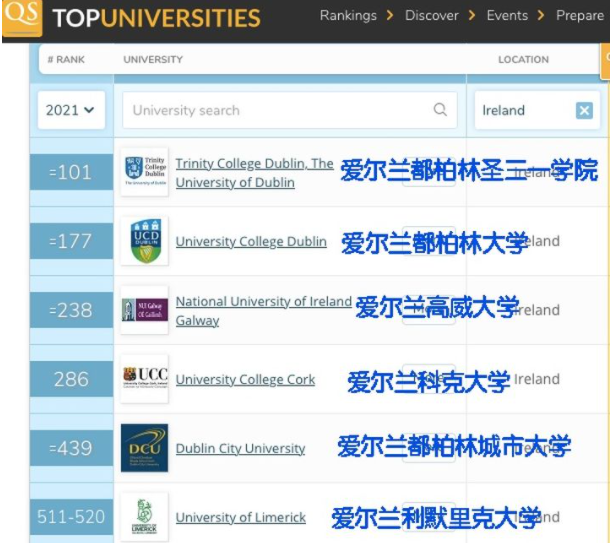Open the TopUniversities home link

[157, 18]
